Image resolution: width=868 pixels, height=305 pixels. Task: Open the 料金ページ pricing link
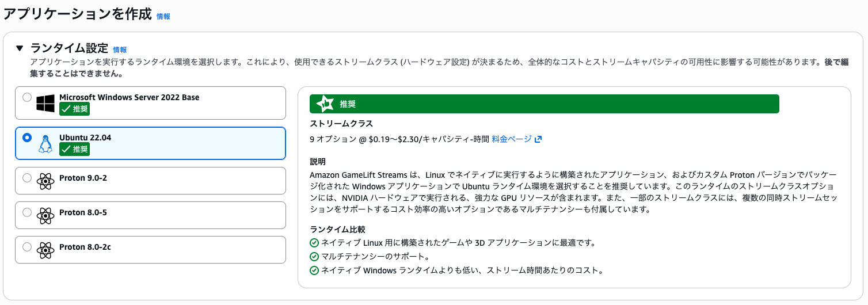pyautogui.click(x=512, y=139)
